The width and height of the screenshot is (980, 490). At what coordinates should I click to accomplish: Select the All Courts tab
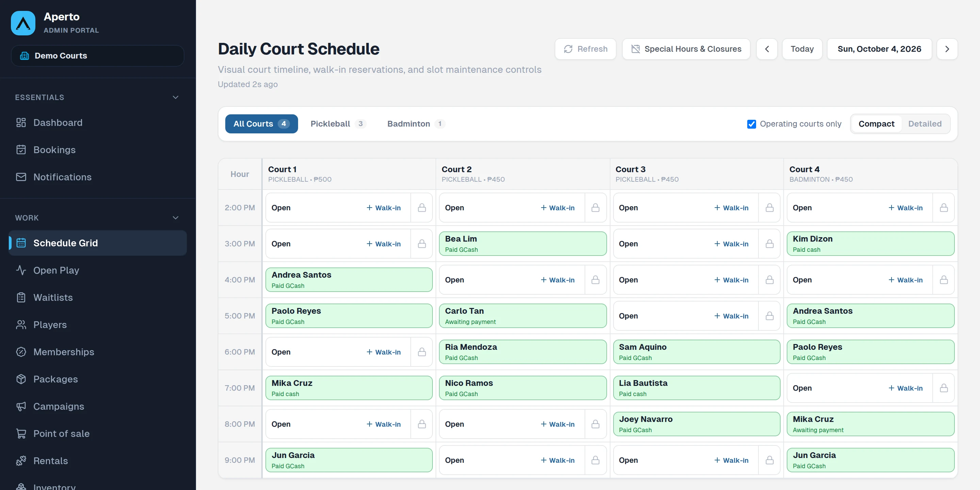pyautogui.click(x=261, y=124)
